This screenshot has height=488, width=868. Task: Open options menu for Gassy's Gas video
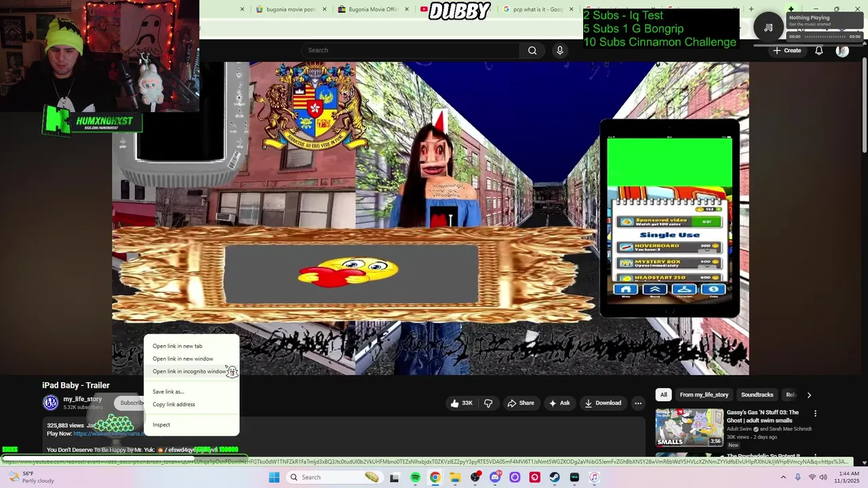815,413
